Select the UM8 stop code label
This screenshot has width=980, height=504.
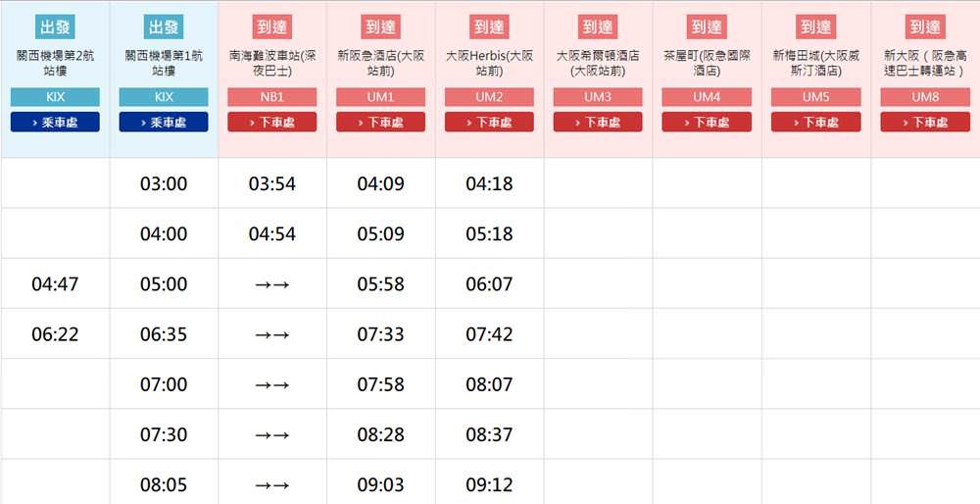click(x=925, y=97)
